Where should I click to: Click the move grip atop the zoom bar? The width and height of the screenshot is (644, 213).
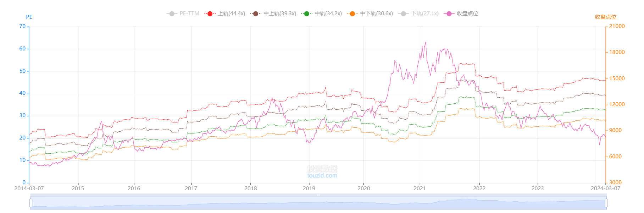318,195
